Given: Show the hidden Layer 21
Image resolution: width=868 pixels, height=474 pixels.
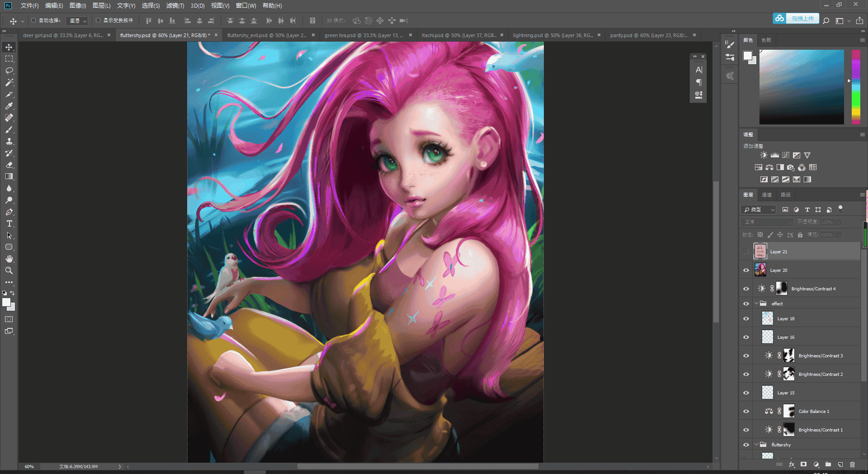Looking at the screenshot, I should [746, 251].
